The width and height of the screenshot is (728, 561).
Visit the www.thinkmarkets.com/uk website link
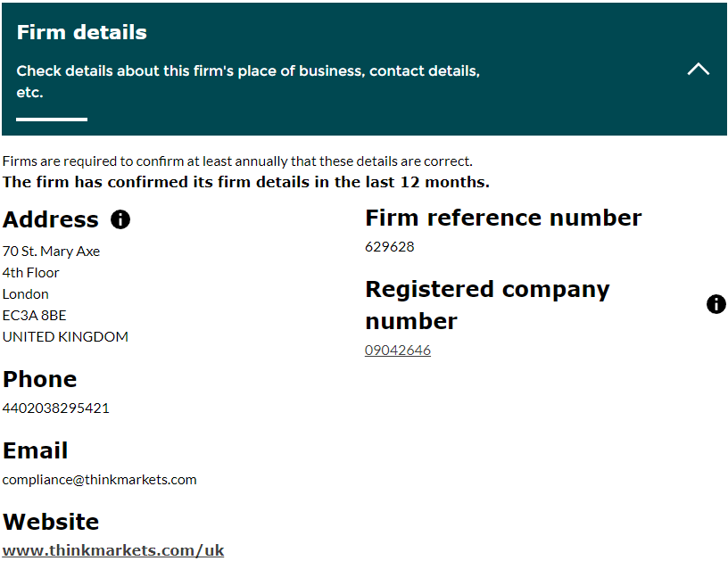(113, 550)
